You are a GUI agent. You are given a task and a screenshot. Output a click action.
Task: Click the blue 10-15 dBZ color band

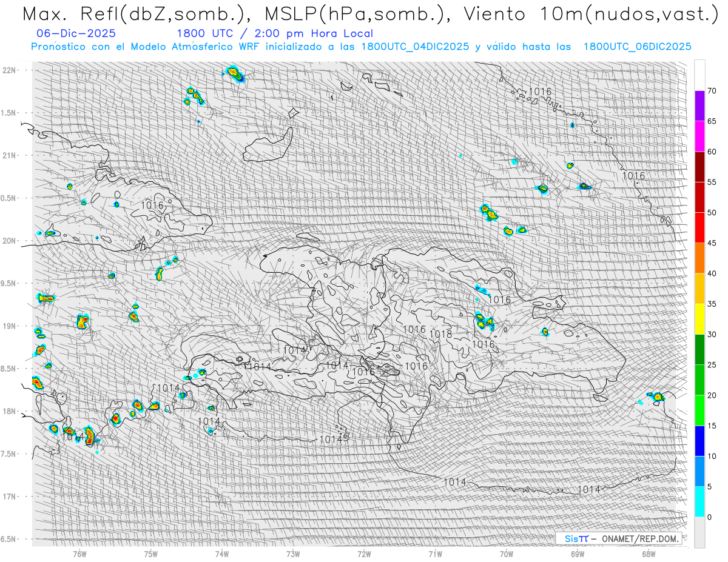pos(699,441)
